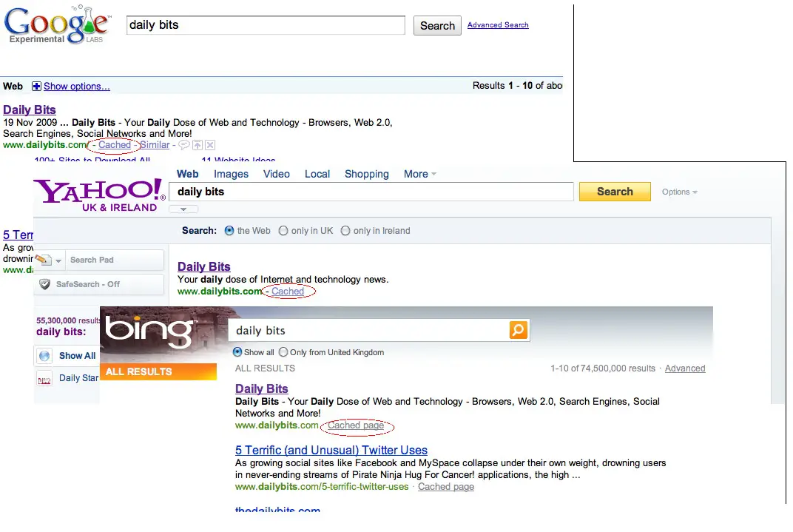
Task: Click the Show All filter in Yahoo sidebar
Action: (x=77, y=356)
